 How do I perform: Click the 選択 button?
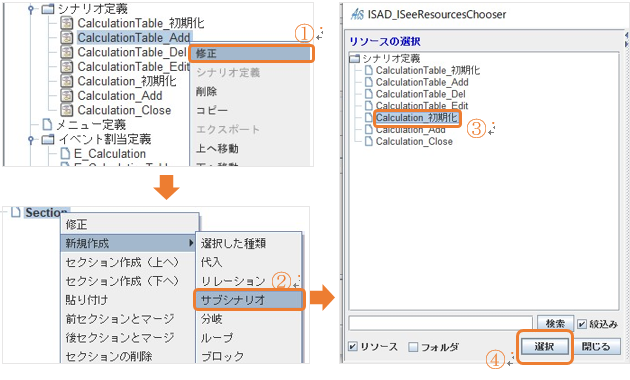click(545, 347)
